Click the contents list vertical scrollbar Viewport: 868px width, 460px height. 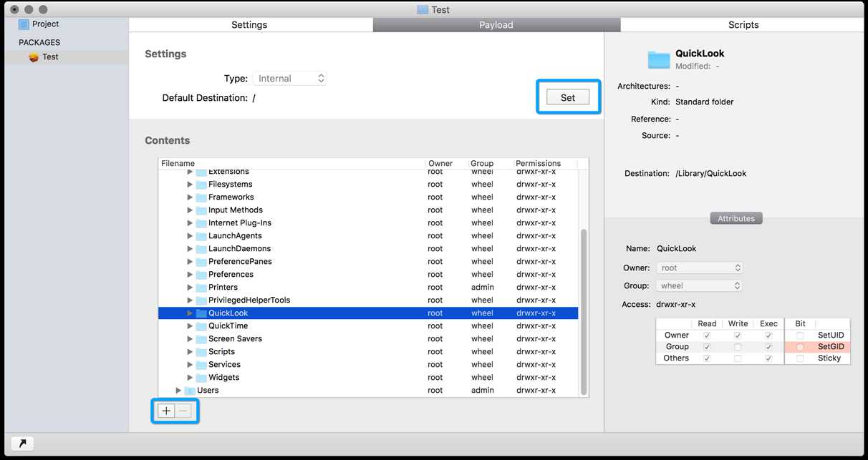pyautogui.click(x=584, y=312)
